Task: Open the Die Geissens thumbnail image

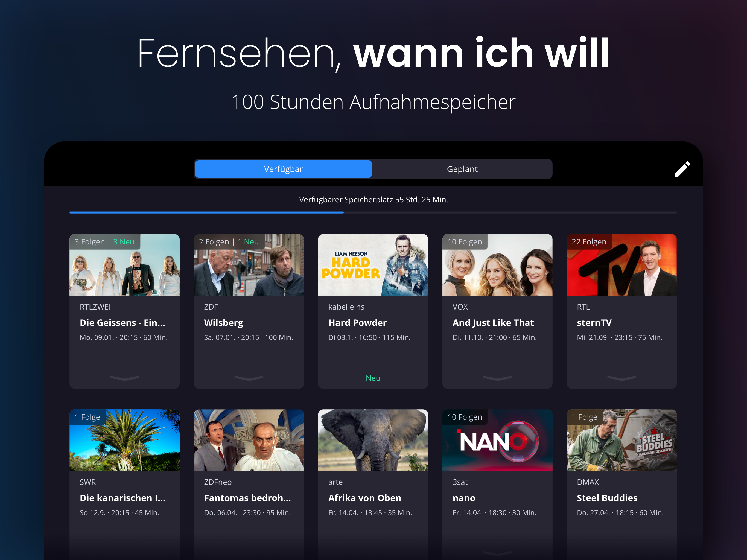Action: (124, 265)
